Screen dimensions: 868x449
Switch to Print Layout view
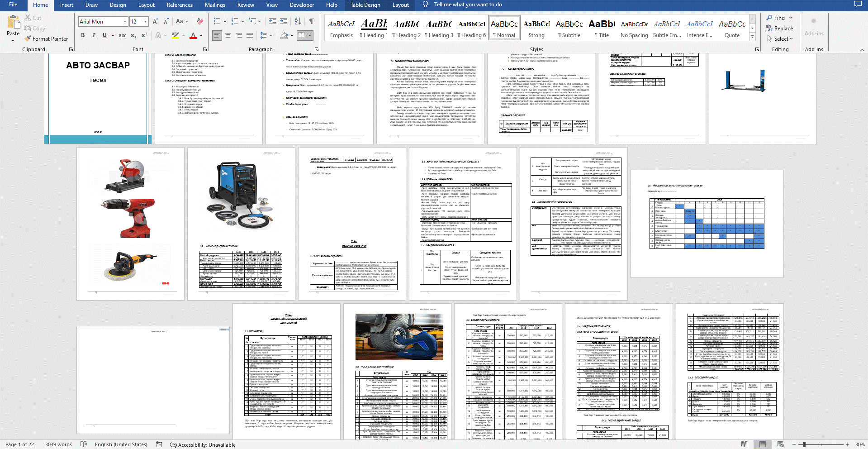click(762, 444)
